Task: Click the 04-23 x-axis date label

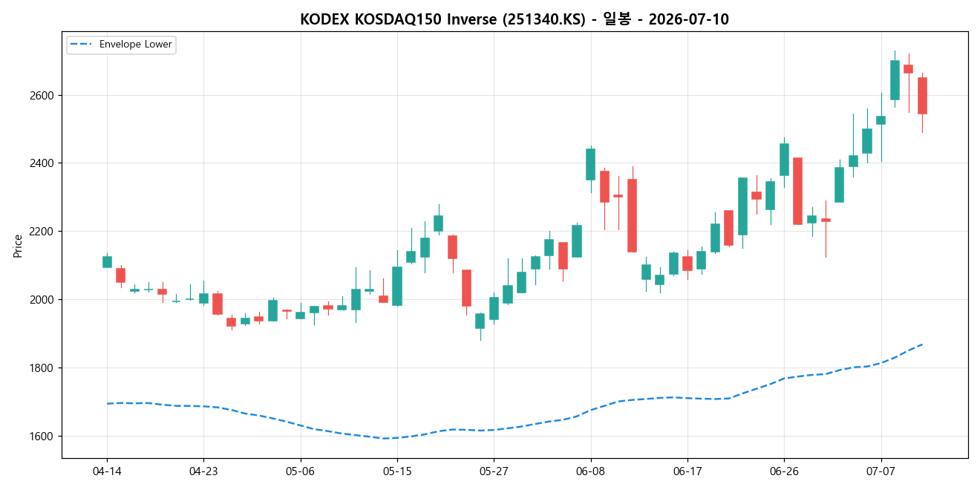Action: [x=203, y=471]
